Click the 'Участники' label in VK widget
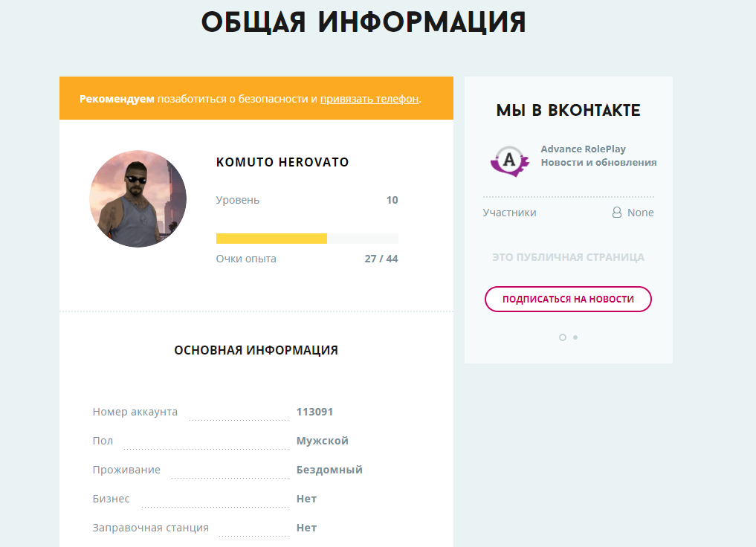Viewport: 756px width, 547px height. 509,213
